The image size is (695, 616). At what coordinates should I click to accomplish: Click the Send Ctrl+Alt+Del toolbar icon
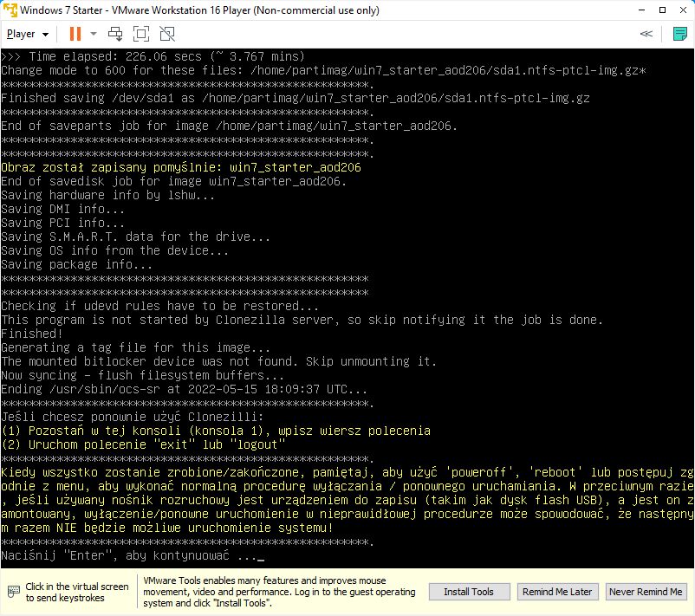coord(115,34)
